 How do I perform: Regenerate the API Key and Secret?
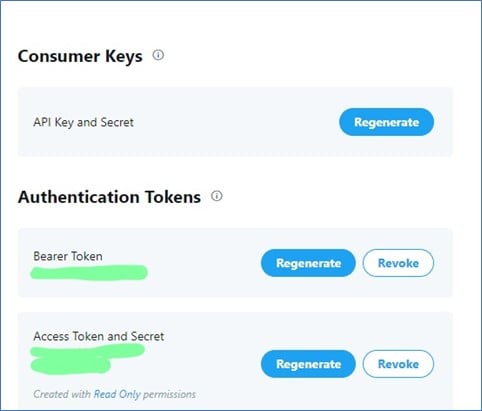click(386, 122)
